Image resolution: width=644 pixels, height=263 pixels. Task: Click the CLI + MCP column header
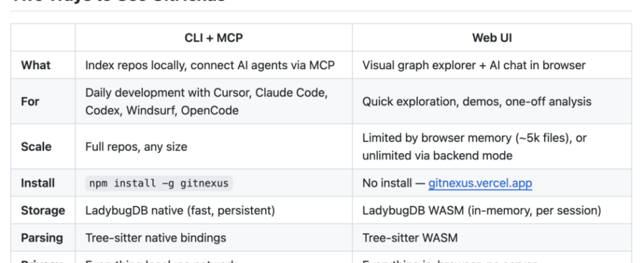(x=213, y=37)
